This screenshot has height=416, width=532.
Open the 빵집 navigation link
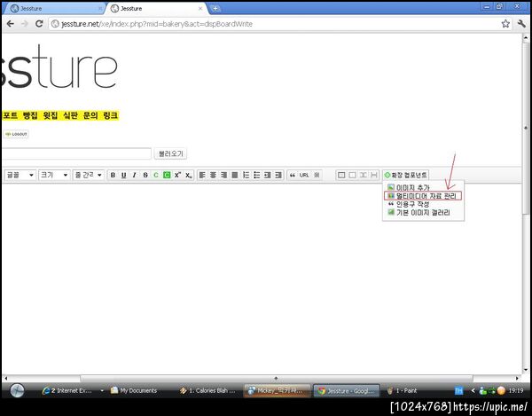click(x=30, y=115)
